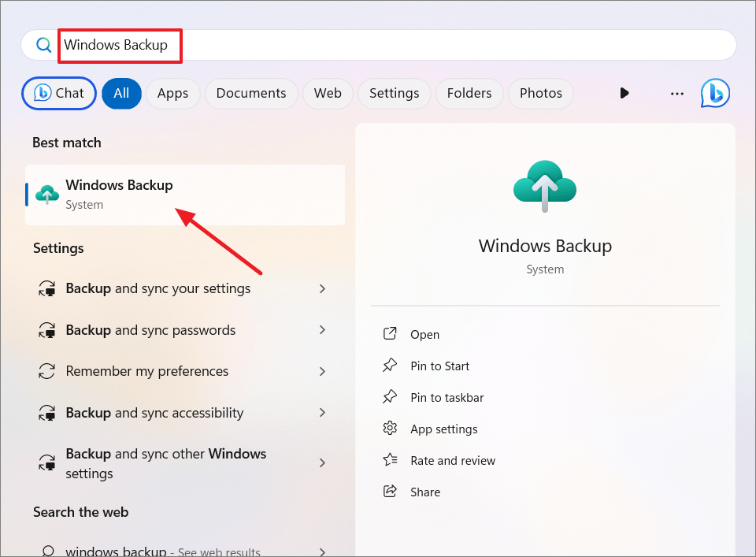Open the Windows Backup cloud icon
The width and height of the screenshot is (756, 557).
coord(545,185)
